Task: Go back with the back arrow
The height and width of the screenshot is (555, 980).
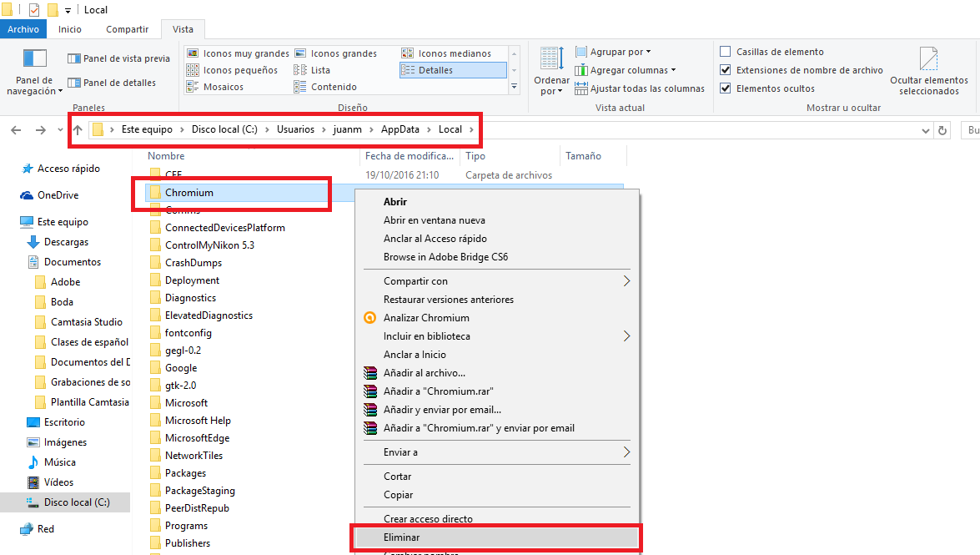Action: 16,130
